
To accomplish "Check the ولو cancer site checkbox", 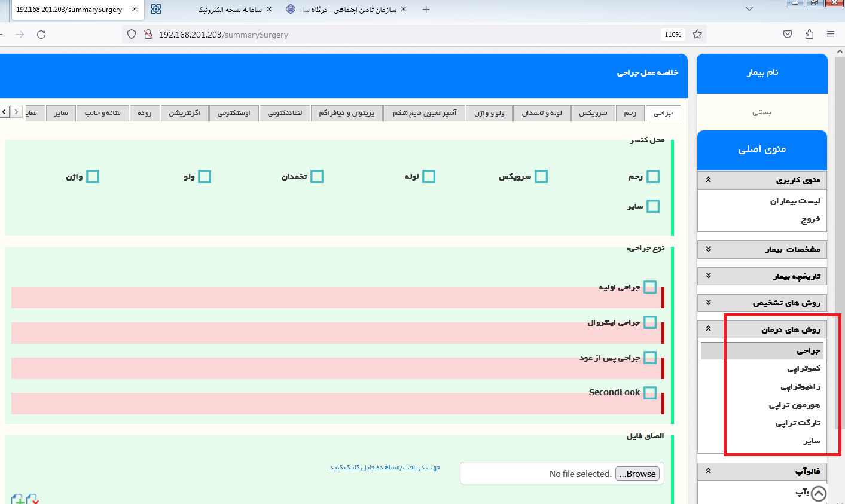I will pos(205,176).
